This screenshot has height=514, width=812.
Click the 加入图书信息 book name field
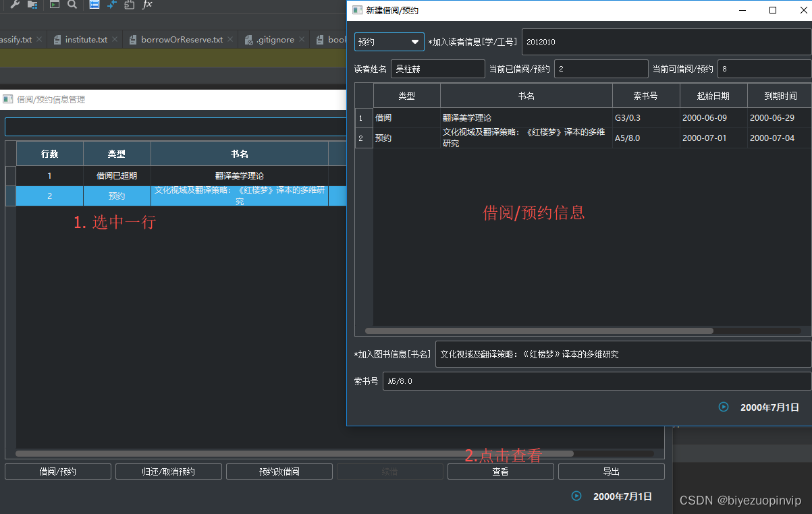click(624, 354)
